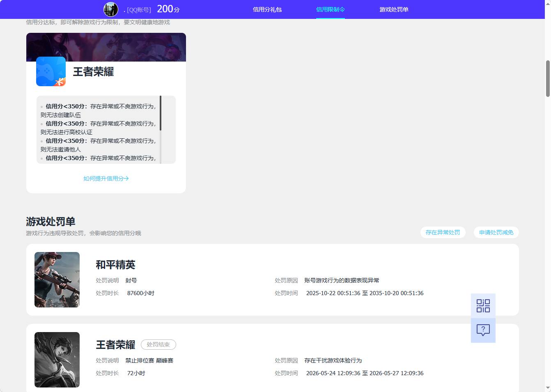Image resolution: width=551 pixels, height=392 pixels.
Task: Click the user avatar in header
Action: click(x=111, y=9)
